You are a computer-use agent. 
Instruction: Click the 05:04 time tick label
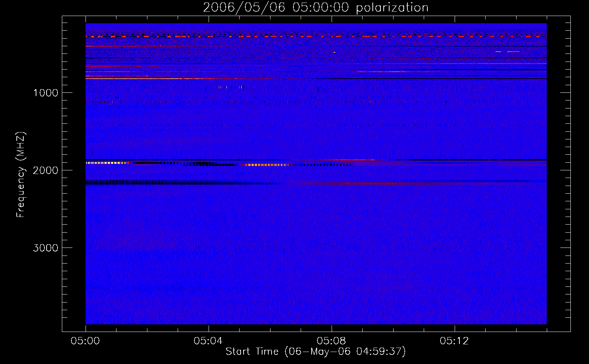(x=208, y=341)
